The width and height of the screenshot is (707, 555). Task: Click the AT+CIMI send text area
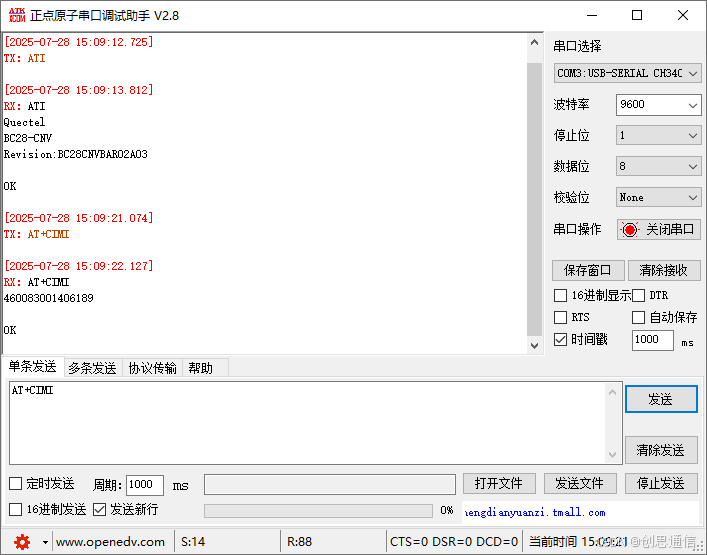point(307,423)
